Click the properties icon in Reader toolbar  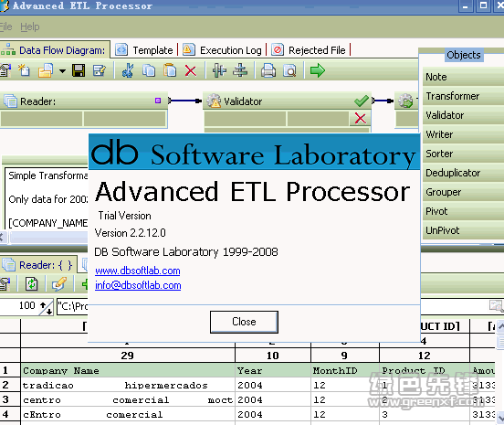(5, 284)
